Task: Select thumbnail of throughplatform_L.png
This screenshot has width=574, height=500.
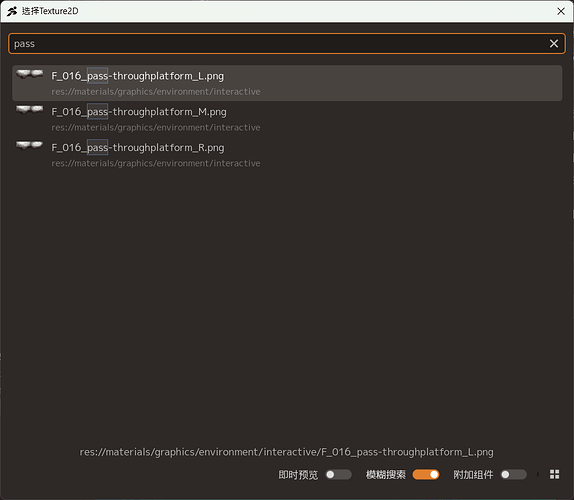Action: [x=29, y=74]
